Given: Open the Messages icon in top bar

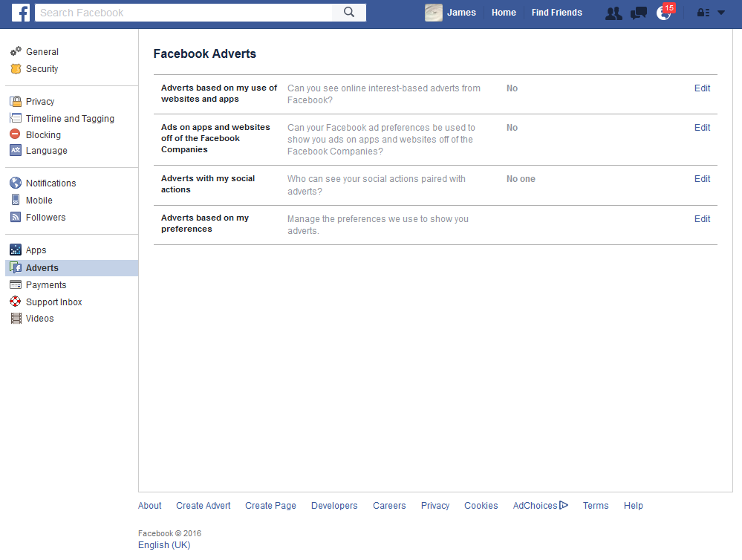Looking at the screenshot, I should 638,12.
